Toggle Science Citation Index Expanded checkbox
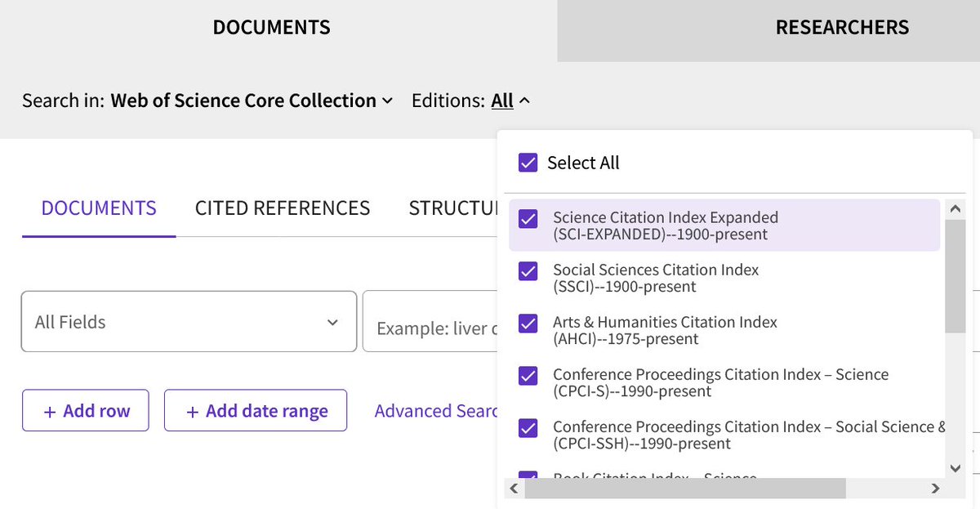Viewport: 980px width, 509px height. tap(528, 219)
